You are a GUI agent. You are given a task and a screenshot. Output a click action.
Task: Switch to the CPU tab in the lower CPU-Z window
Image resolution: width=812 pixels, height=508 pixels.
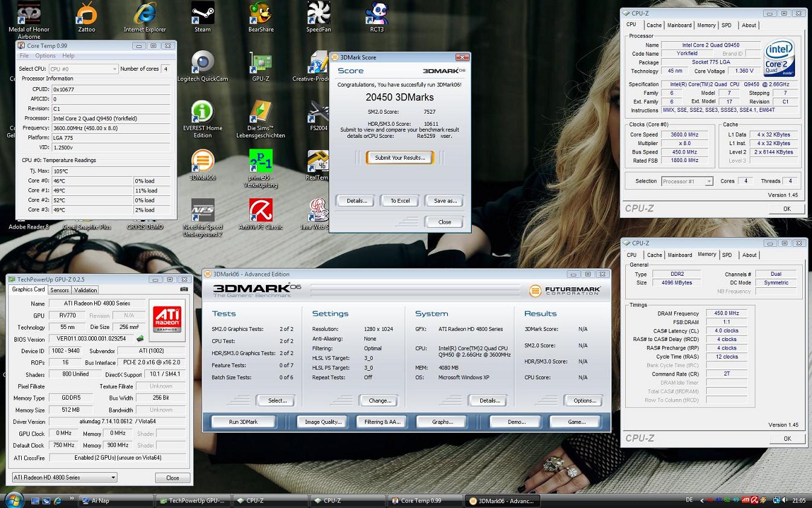(631, 255)
